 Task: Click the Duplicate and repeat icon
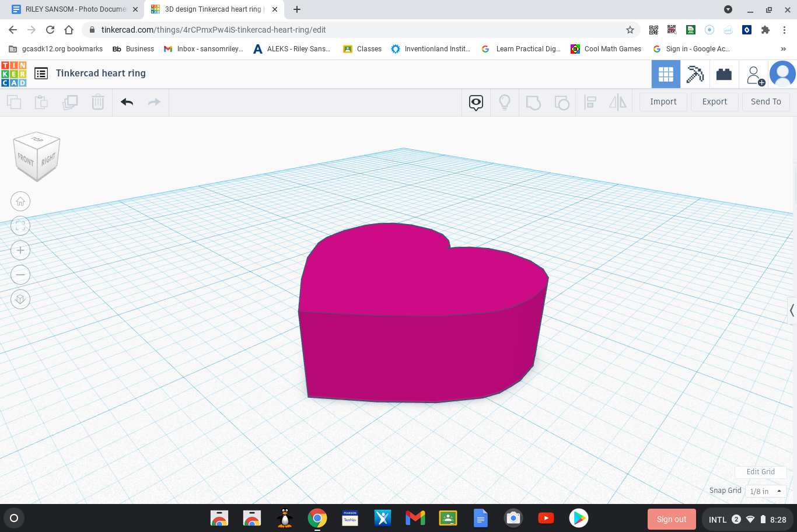[70, 103]
